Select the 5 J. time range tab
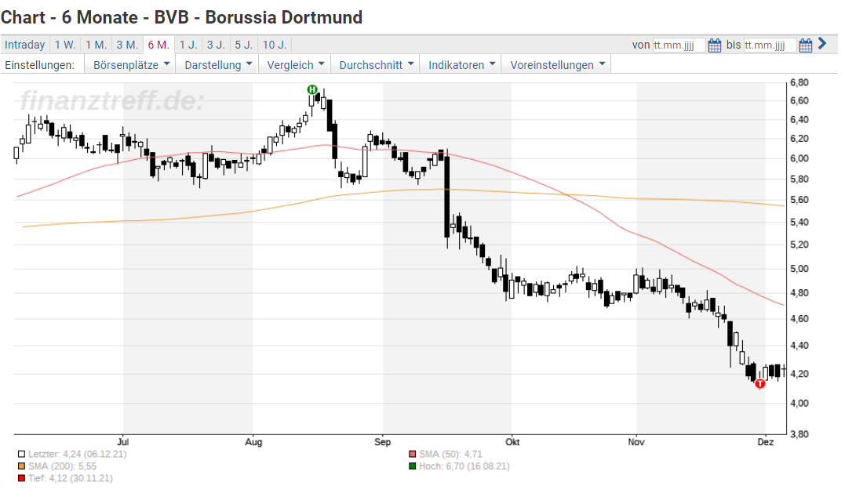Image resolution: width=845 pixels, height=504 pixels. pyautogui.click(x=243, y=45)
